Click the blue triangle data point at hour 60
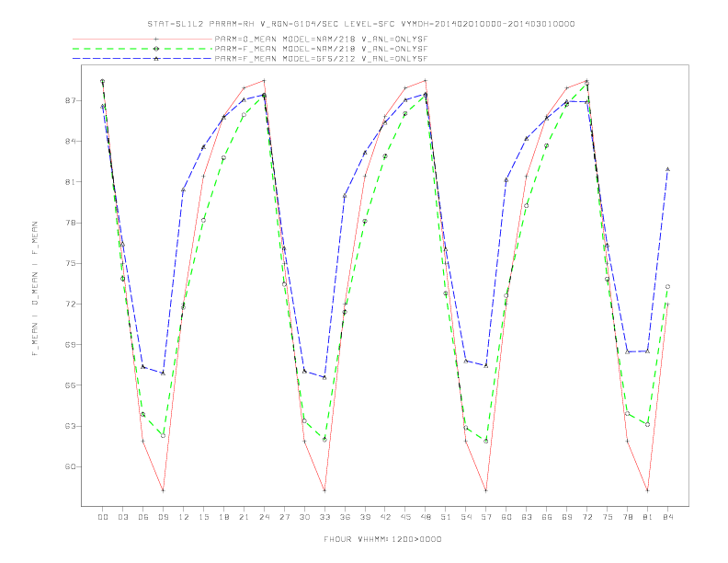Screen dimensions: 728x563 (506, 180)
